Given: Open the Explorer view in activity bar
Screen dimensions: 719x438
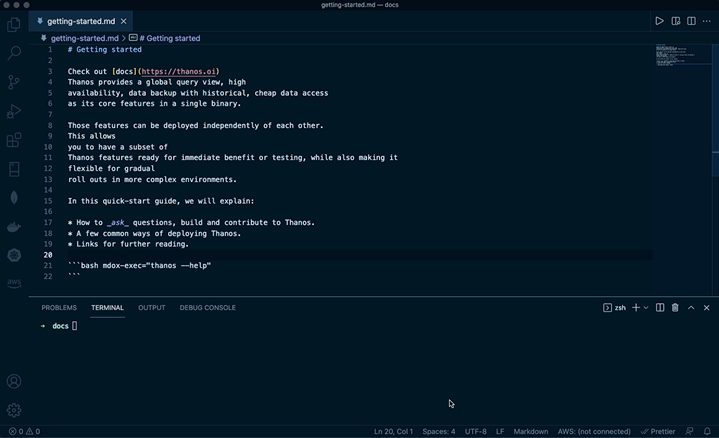Looking at the screenshot, I should coord(14,24).
